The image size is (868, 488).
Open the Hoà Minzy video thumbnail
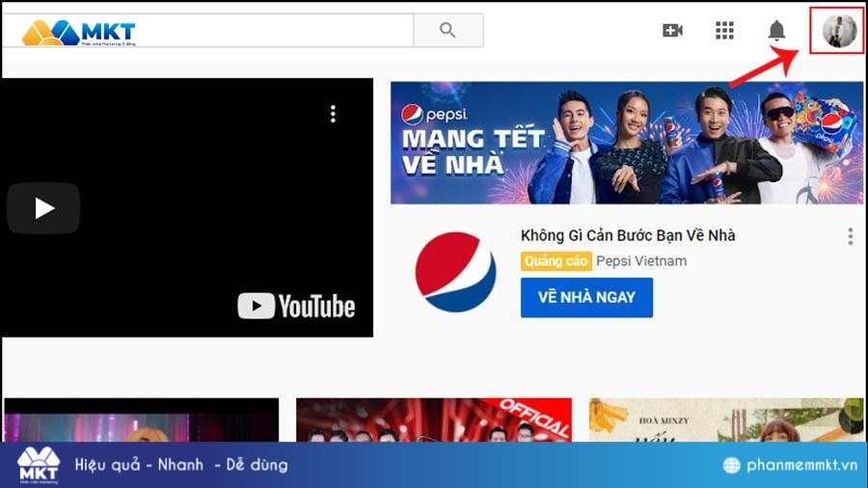coord(725,420)
